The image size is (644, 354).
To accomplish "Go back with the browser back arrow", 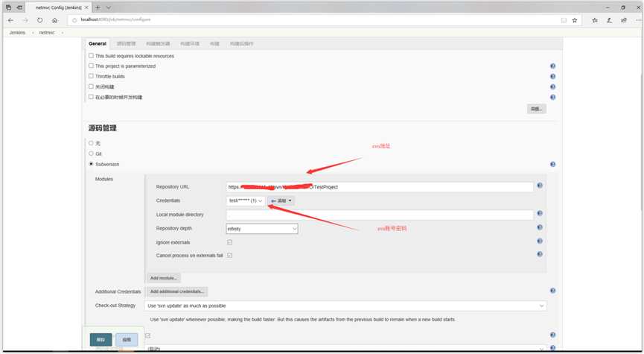I will (x=10, y=20).
